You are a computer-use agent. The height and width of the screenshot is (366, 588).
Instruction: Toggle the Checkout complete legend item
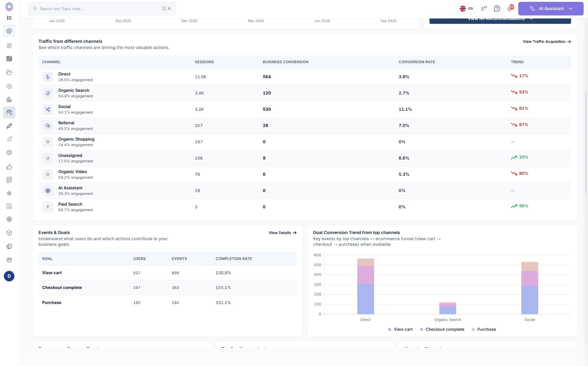(442, 329)
